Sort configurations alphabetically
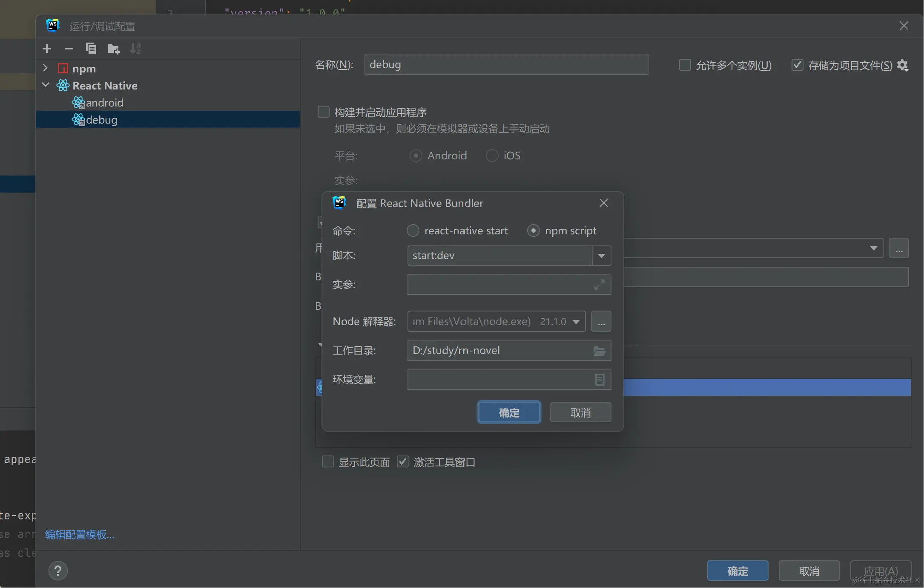The height and width of the screenshot is (588, 924). click(135, 49)
